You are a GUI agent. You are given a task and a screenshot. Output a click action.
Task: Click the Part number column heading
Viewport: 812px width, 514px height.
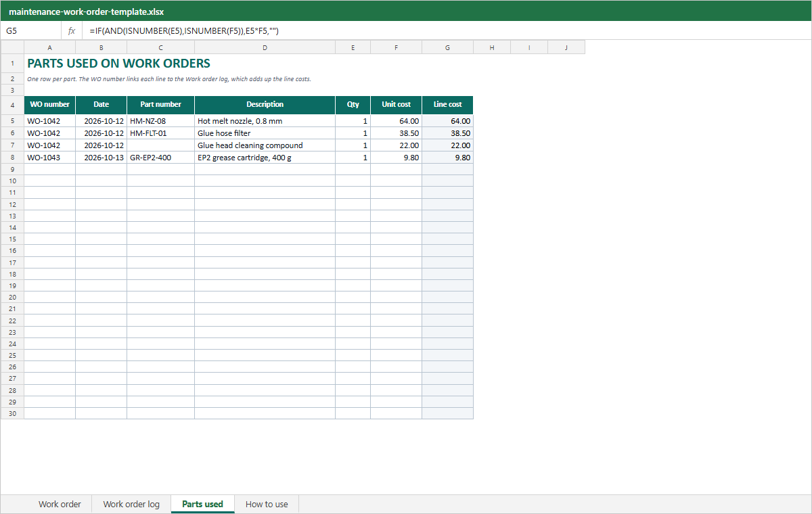pos(160,105)
